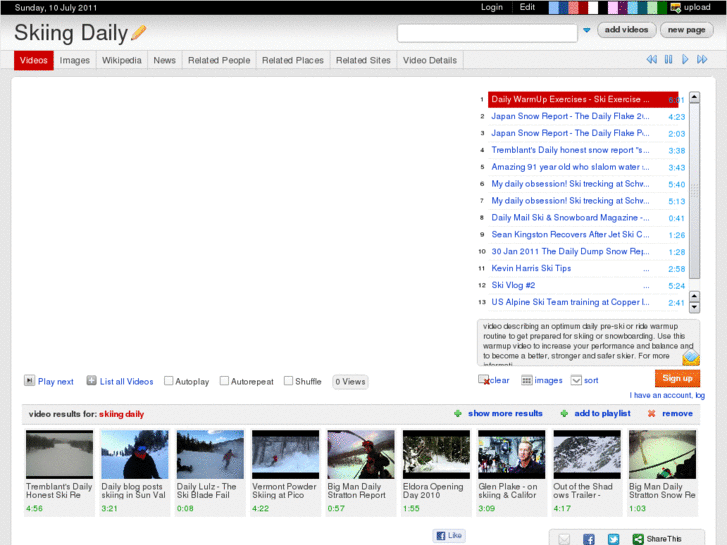
Task: Share via the Facebook icon in share bar
Action: tap(589, 539)
